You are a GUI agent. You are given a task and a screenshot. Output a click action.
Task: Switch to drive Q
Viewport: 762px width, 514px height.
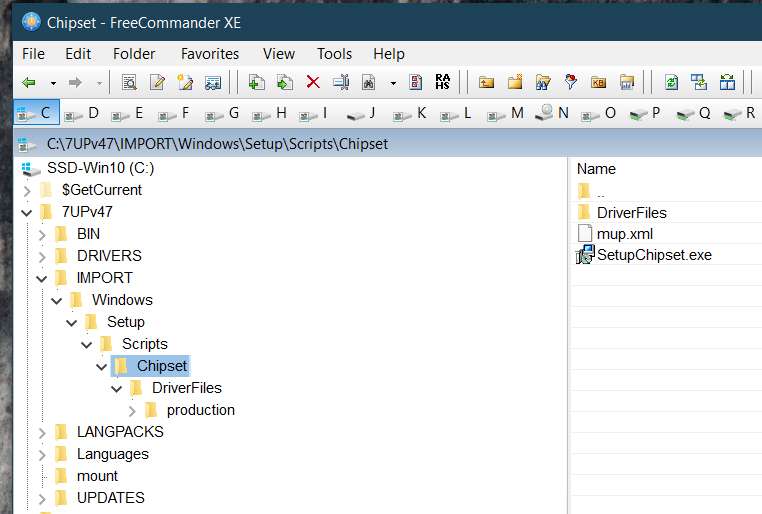pyautogui.click(x=693, y=114)
